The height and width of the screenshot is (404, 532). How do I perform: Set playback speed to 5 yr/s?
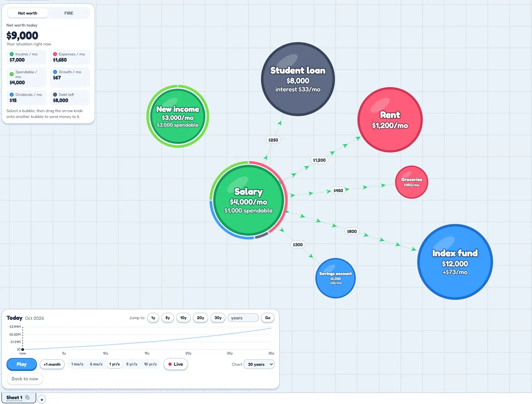coord(132,364)
